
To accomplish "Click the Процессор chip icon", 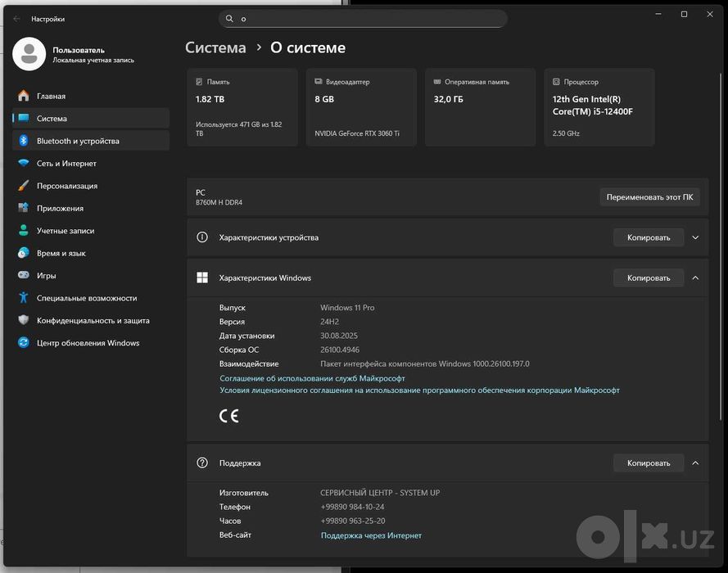I will pos(556,82).
